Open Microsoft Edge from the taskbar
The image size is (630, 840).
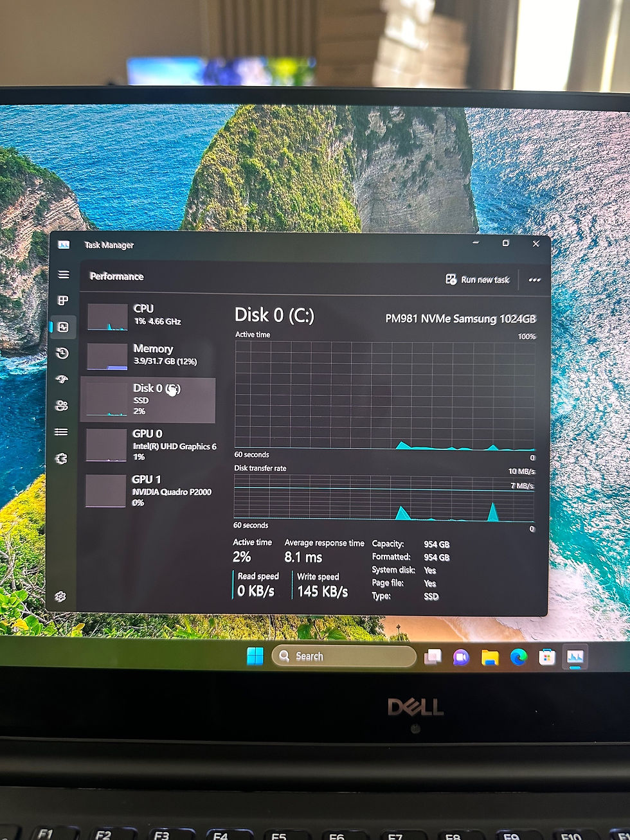[519, 656]
